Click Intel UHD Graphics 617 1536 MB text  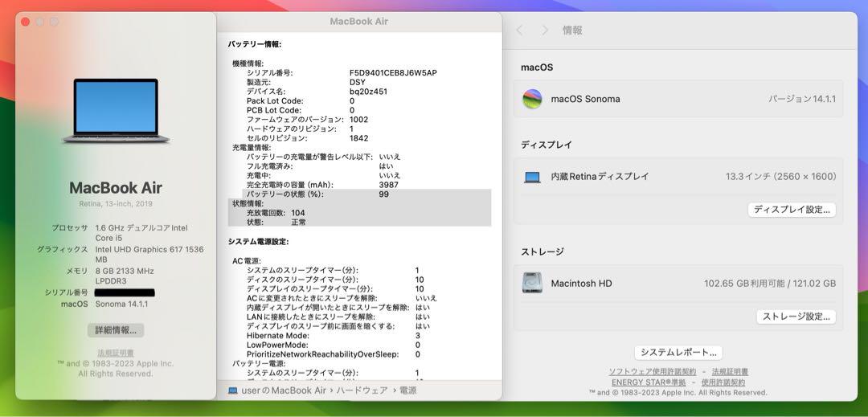[x=149, y=255]
